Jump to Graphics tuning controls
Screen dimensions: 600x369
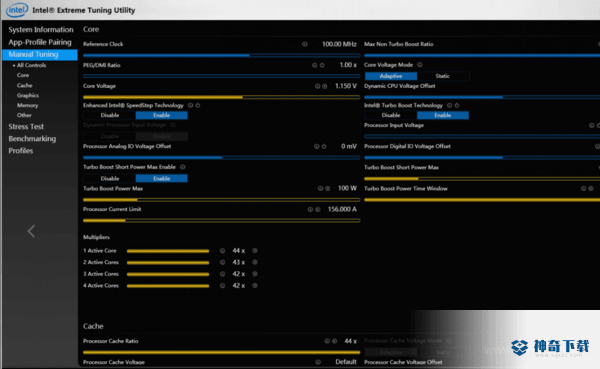(x=28, y=95)
